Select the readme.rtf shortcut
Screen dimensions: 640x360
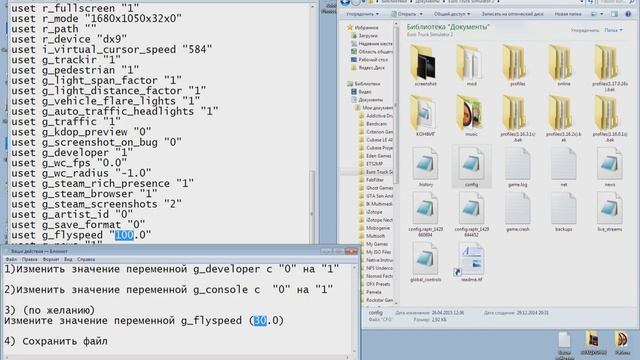coord(471,262)
